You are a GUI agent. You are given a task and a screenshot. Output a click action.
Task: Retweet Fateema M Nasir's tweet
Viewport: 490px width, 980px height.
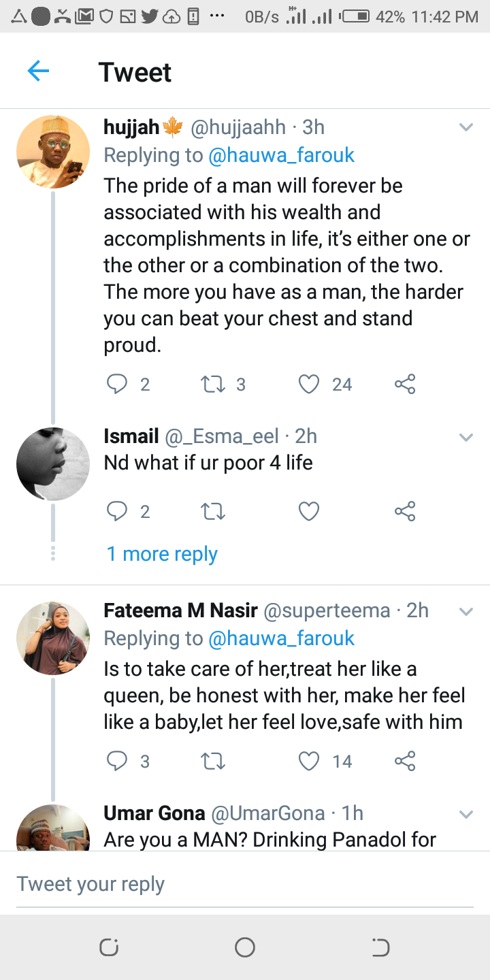[x=213, y=761]
